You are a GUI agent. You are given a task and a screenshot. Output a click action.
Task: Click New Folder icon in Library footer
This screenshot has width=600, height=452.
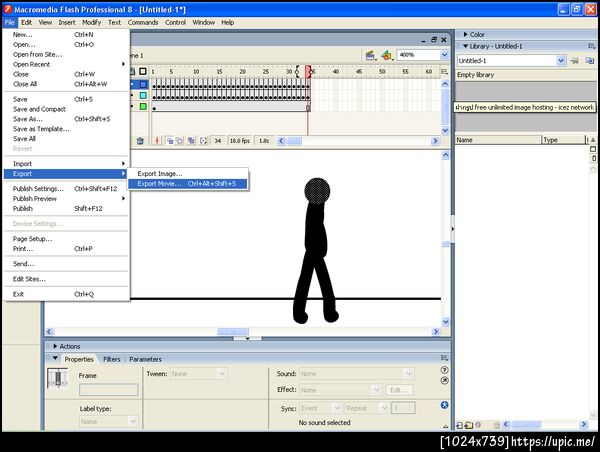pos(469,425)
